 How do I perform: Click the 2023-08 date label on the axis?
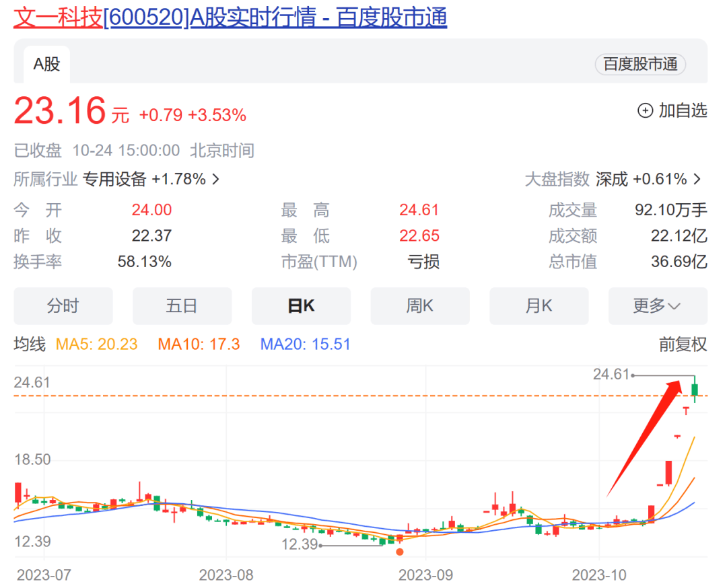226,575
